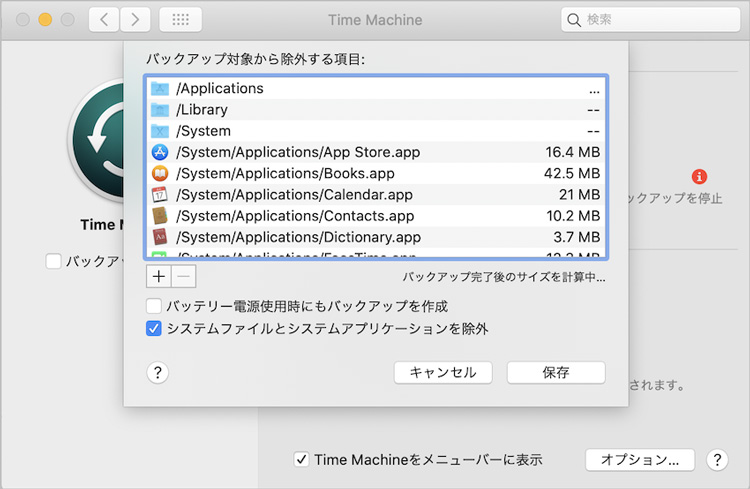
Task: Select the /Library folder icon
Action: click(160, 110)
